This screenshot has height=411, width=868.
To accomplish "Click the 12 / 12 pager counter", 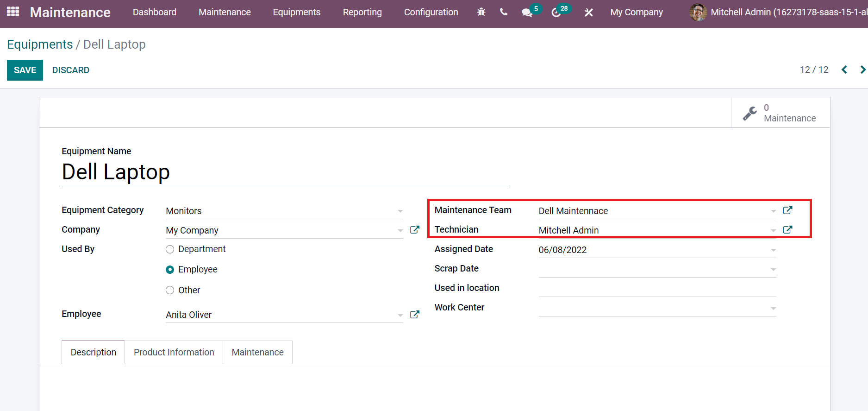I will coord(814,70).
